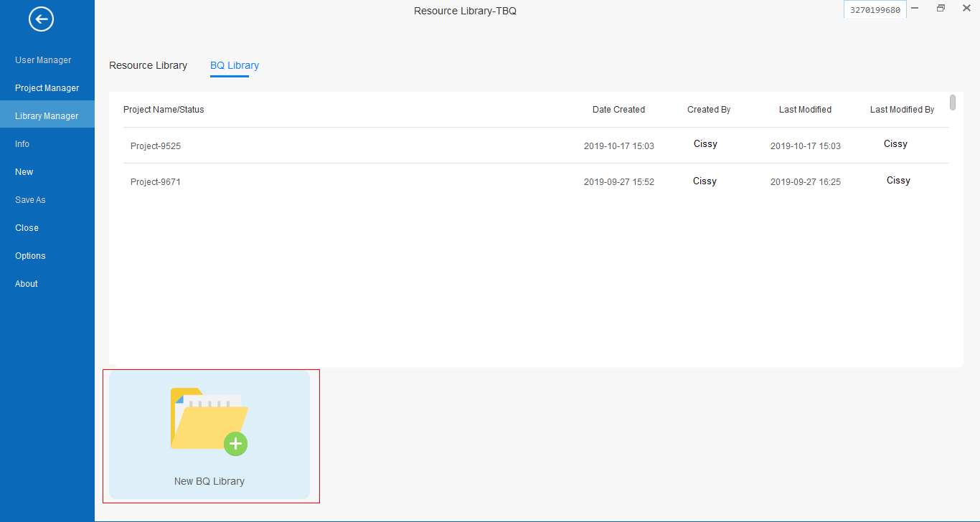The width and height of the screenshot is (980, 522).
Task: Click the Date Created column header
Action: (618, 110)
